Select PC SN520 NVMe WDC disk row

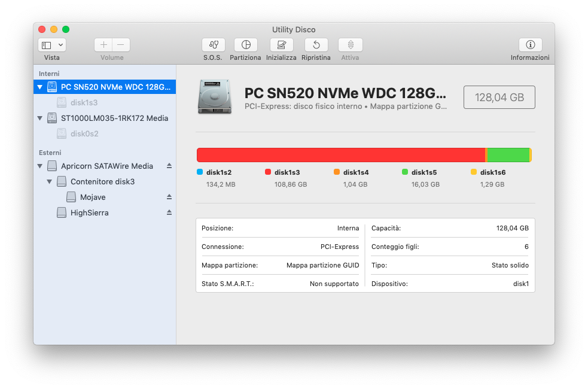point(105,87)
